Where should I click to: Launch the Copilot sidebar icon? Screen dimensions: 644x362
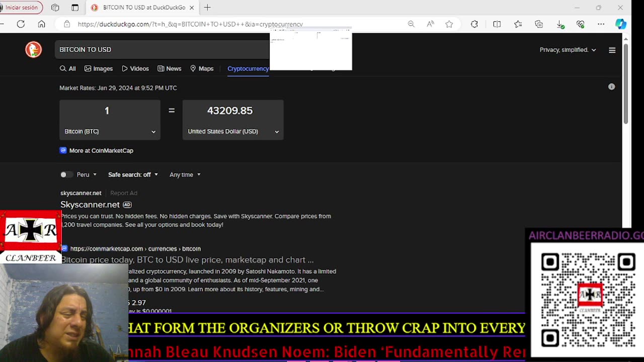(621, 24)
